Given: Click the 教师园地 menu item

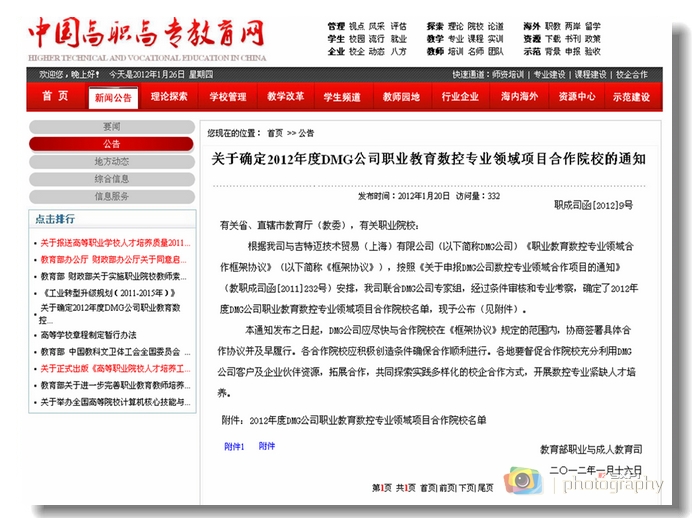Looking at the screenshot, I should 401,97.
